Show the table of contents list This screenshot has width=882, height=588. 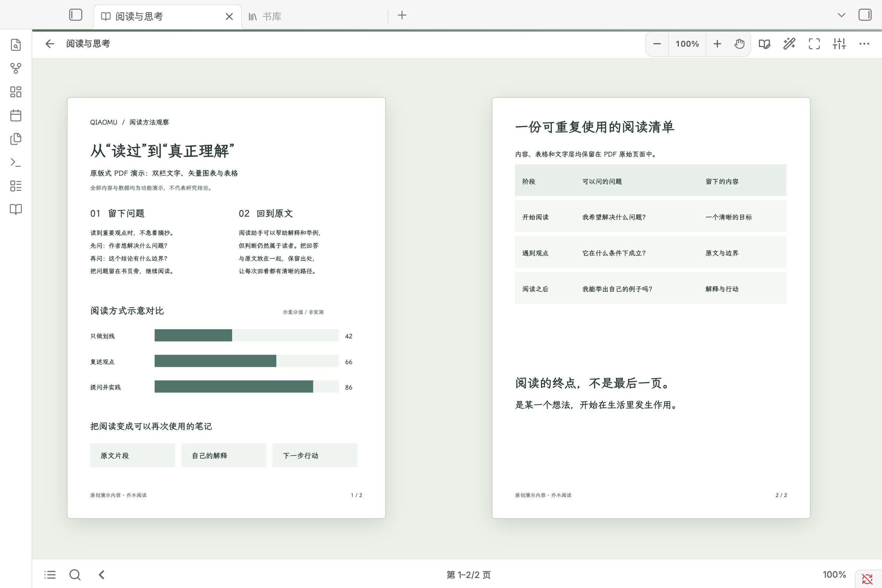coord(50,574)
